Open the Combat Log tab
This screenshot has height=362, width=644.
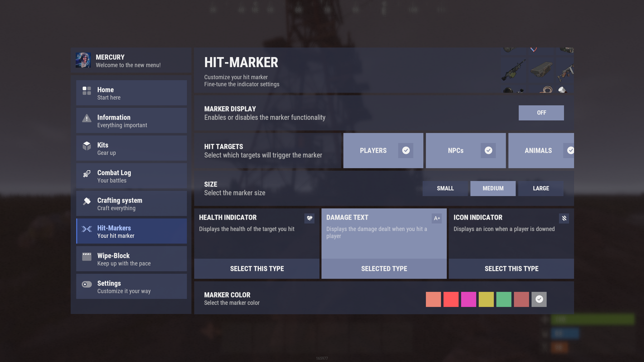tap(132, 176)
